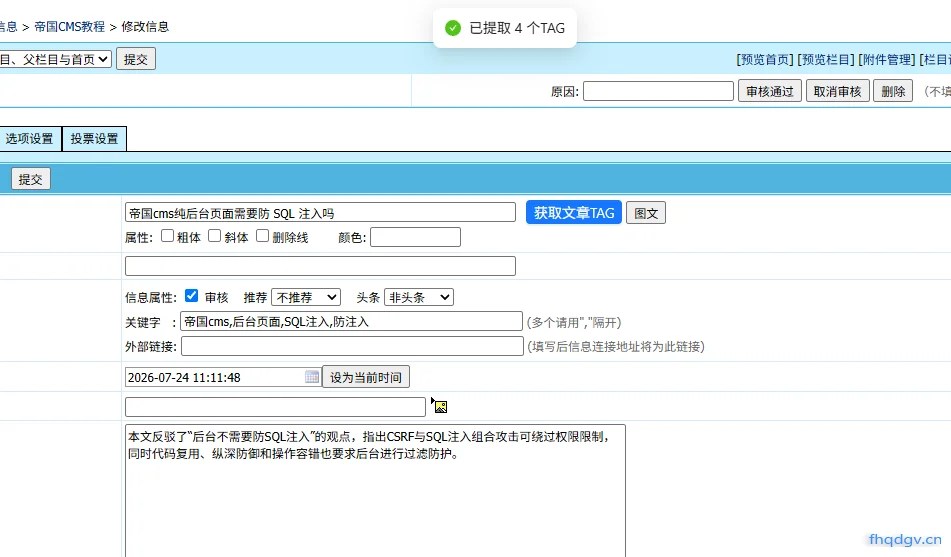
Task: Click the 取消审核 button
Action: 838,91
